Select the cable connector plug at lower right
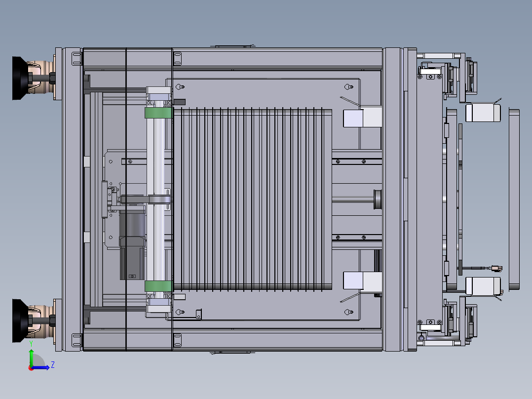Screen dimensions: 532x399 pos(497,269)
